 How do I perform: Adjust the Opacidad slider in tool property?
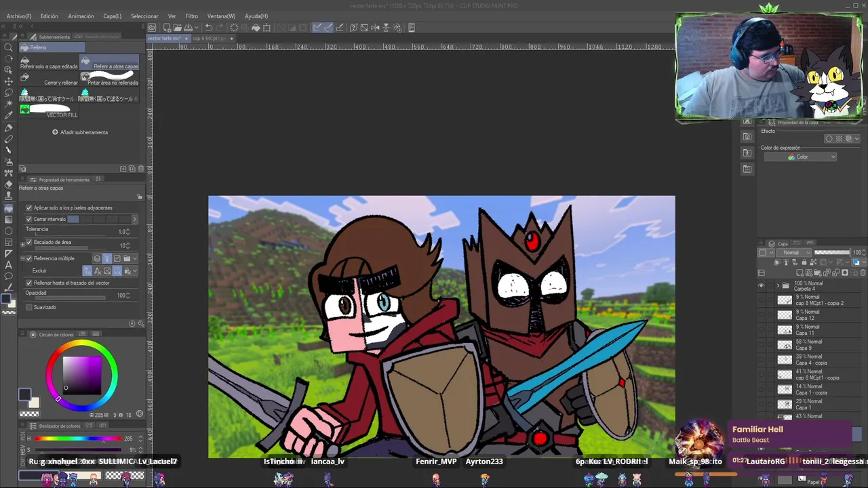(71, 298)
